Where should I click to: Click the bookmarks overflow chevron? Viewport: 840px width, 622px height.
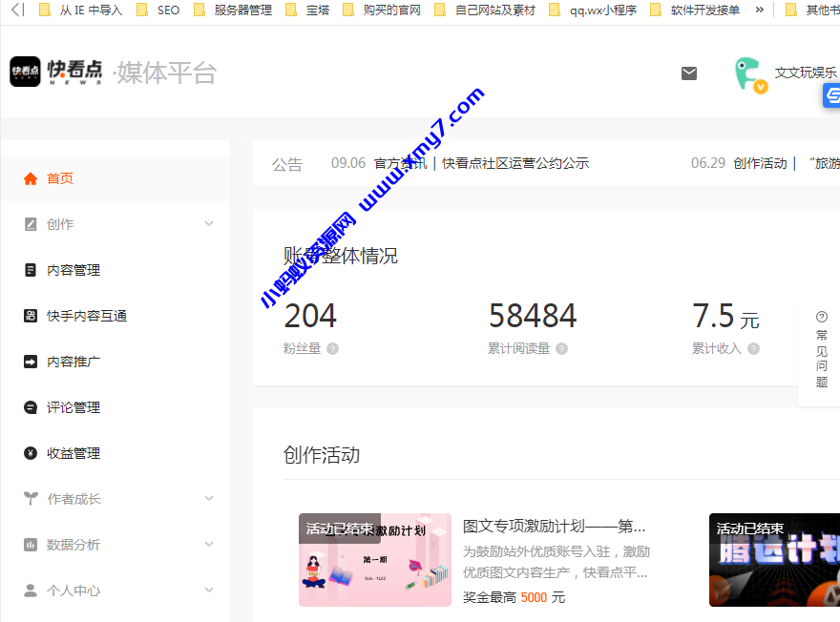tap(759, 10)
